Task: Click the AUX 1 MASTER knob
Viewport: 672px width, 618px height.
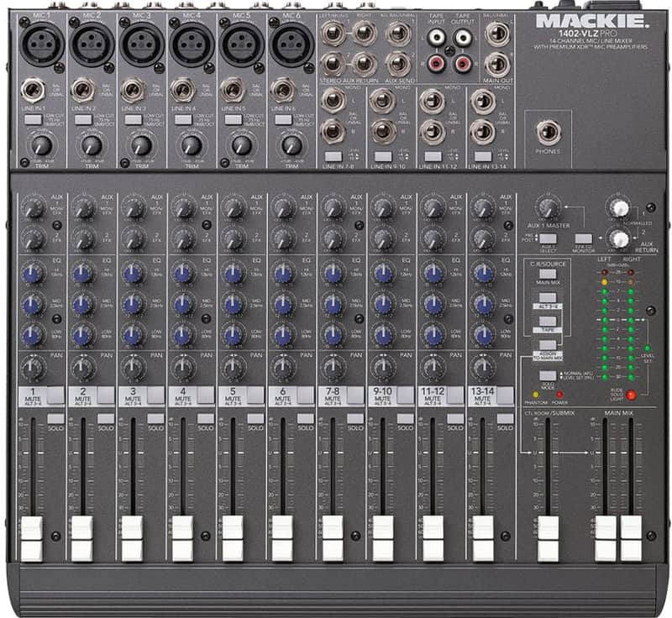Action: (549, 208)
